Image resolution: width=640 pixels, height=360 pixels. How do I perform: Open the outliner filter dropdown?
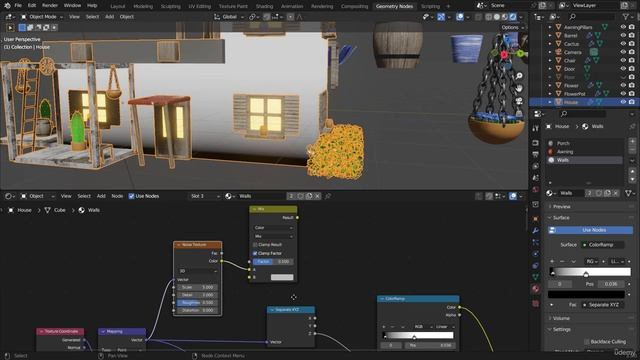coord(627,17)
